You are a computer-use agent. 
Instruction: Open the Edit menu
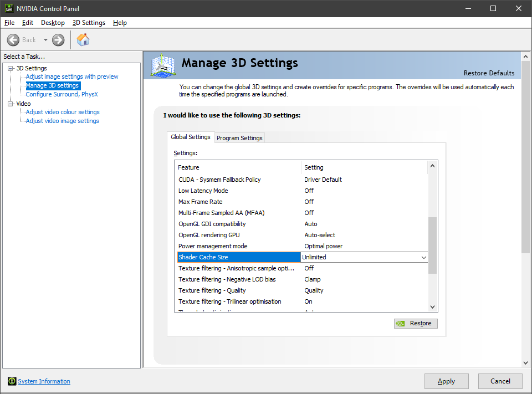pos(28,23)
